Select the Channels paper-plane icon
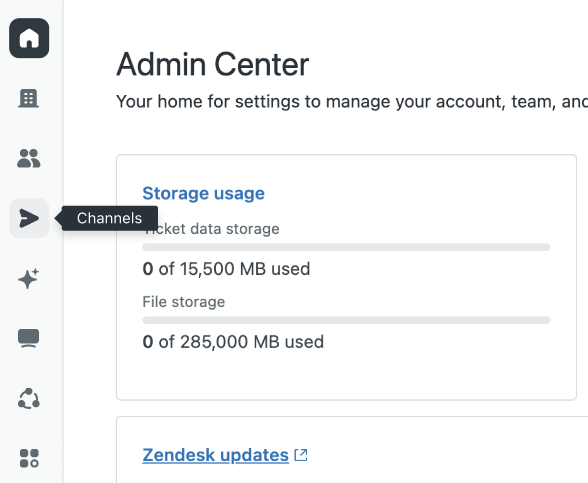The image size is (588, 483). coord(29,218)
